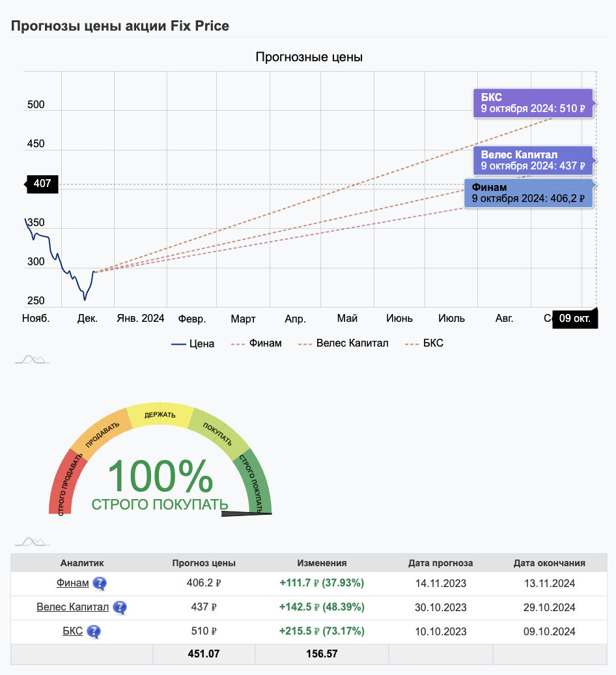Toggle the Велес Капитал series in the legend
This screenshot has width=616, height=675.
(343, 343)
